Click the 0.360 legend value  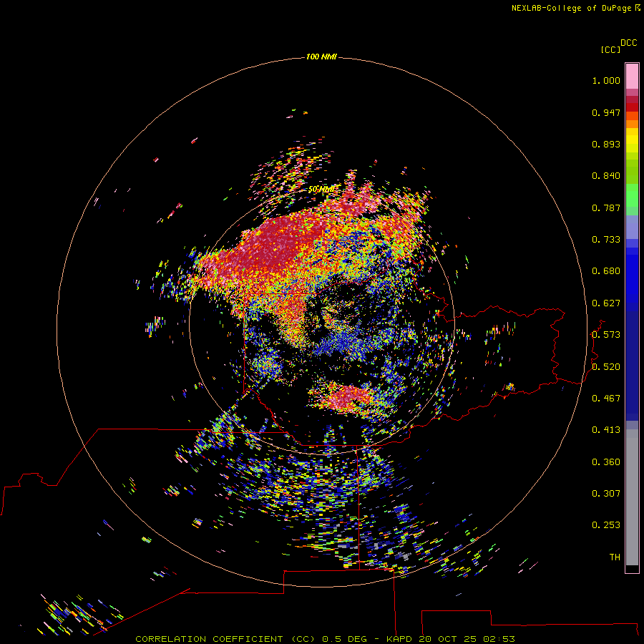coord(606,462)
